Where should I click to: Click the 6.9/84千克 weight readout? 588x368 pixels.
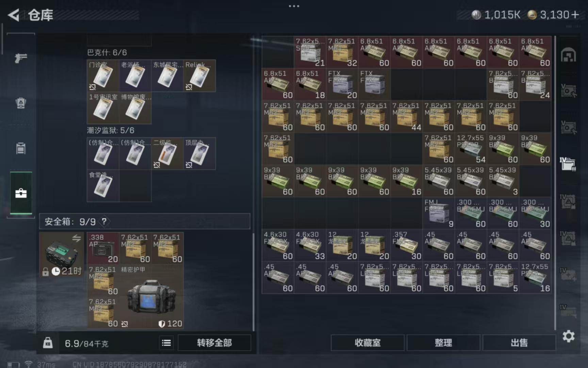pyautogui.click(x=86, y=343)
